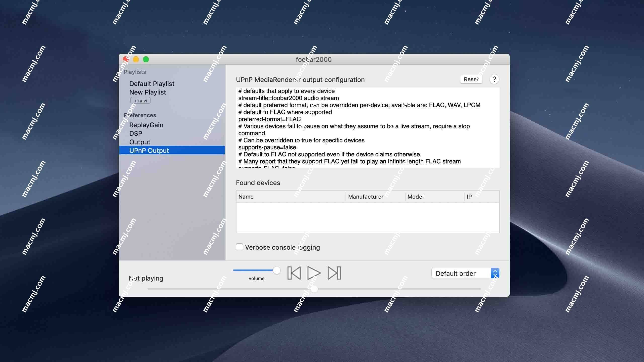Image resolution: width=644 pixels, height=362 pixels.
Task: Click the 'Not playing' status text
Action: (146, 278)
